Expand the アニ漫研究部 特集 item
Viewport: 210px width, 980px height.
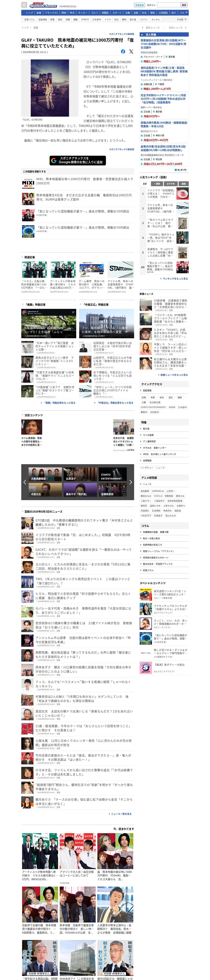point(164,441)
